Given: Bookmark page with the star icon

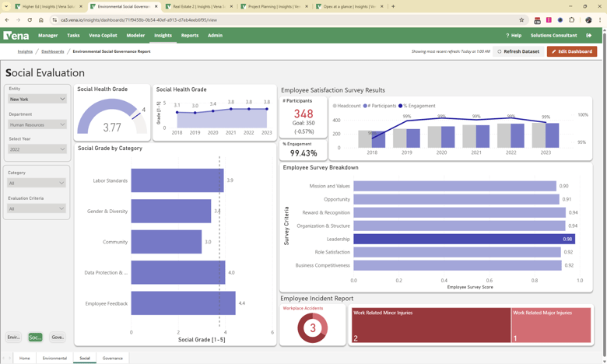Looking at the screenshot, I should click(x=521, y=20).
